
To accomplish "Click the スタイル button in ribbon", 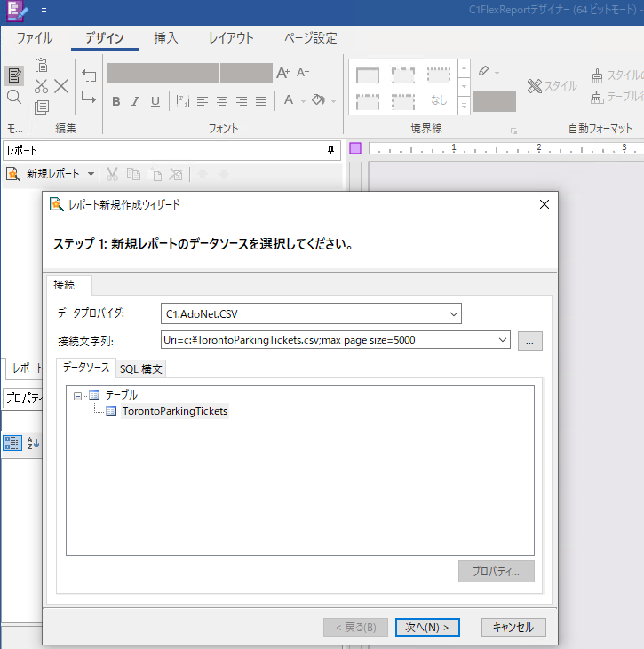I will tap(552, 86).
